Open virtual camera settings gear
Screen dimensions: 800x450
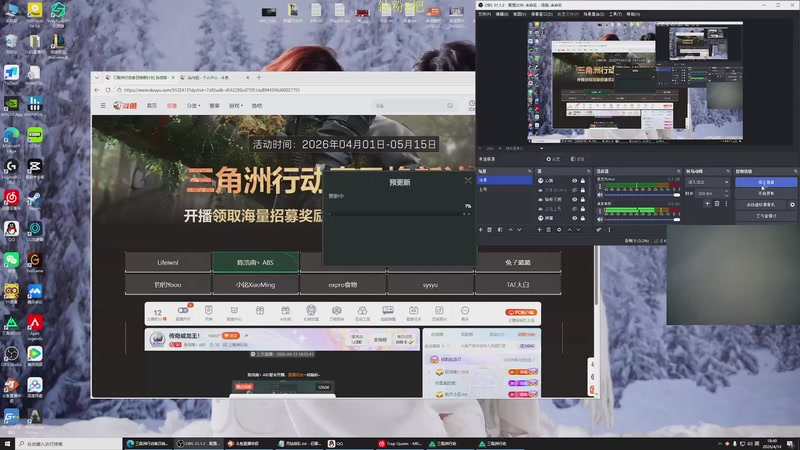click(792, 205)
